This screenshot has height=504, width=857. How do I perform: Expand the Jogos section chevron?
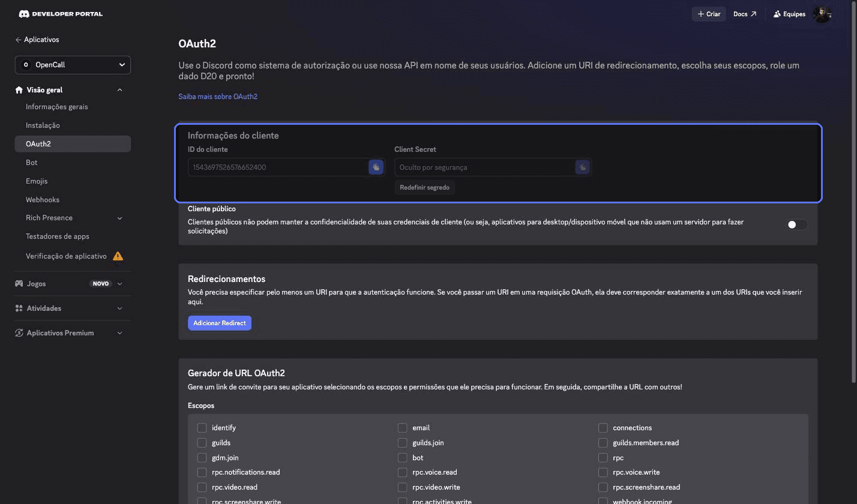coord(119,284)
